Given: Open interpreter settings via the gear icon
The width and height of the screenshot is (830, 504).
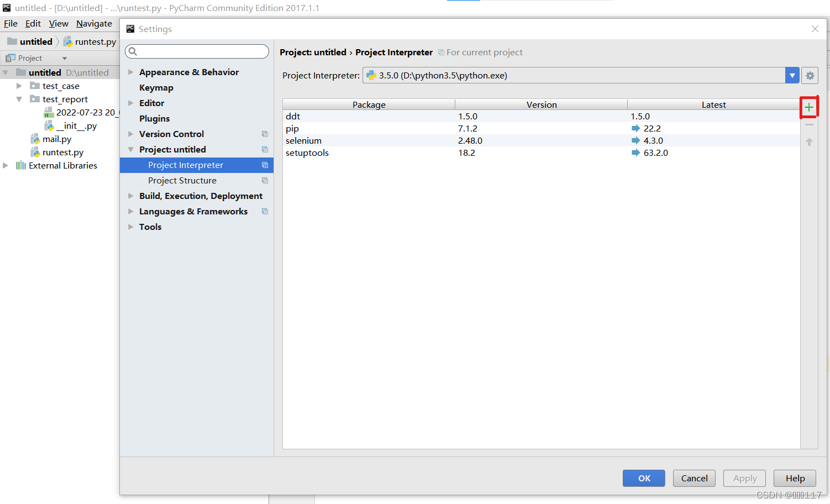Looking at the screenshot, I should coord(809,75).
